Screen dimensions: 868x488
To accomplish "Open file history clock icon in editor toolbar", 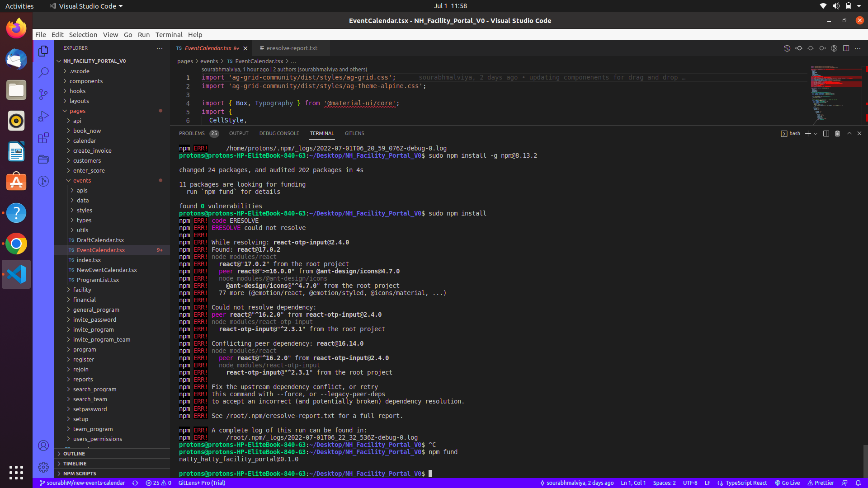I will (x=787, y=48).
